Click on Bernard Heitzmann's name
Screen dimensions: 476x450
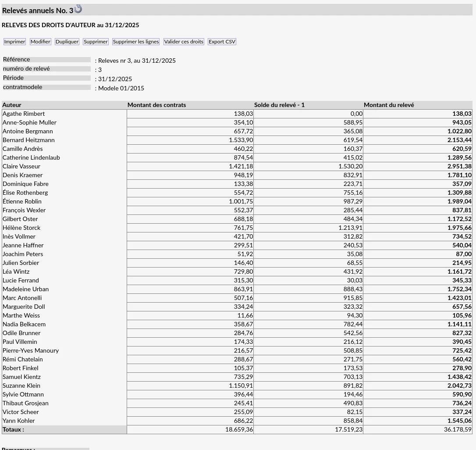[28, 140]
